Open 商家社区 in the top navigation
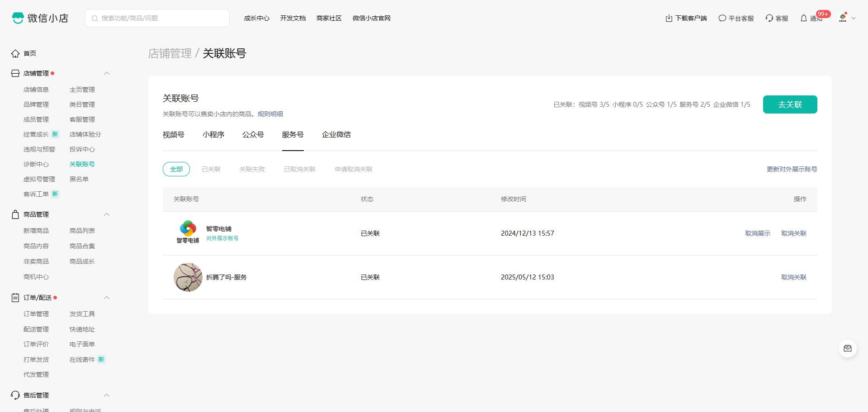Image resolution: width=868 pixels, height=412 pixels. (329, 18)
